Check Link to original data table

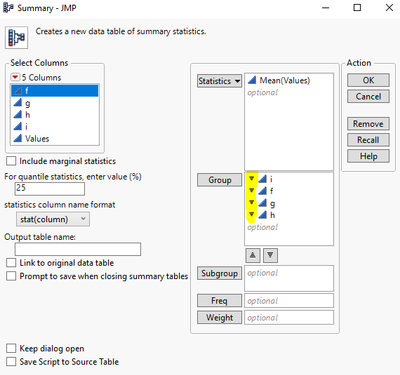pos(11,263)
